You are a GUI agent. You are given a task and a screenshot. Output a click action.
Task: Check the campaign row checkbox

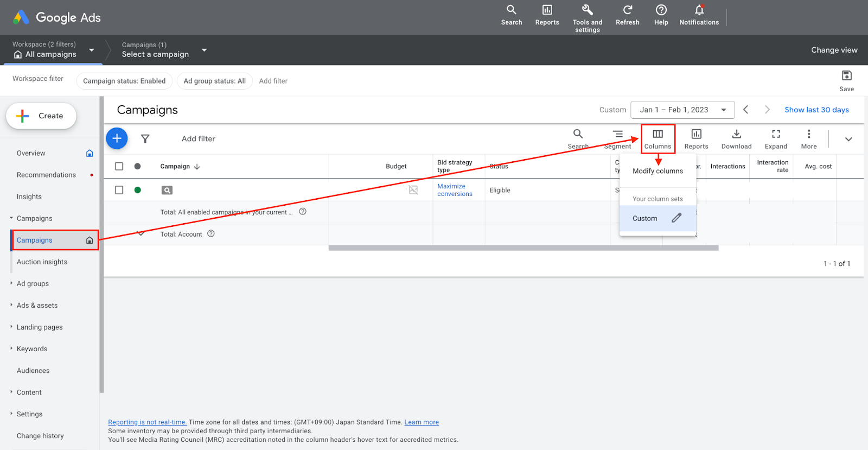(x=119, y=190)
